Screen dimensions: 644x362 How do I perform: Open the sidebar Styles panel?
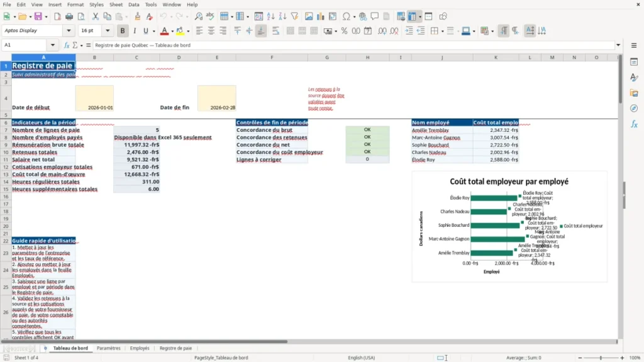(634, 77)
